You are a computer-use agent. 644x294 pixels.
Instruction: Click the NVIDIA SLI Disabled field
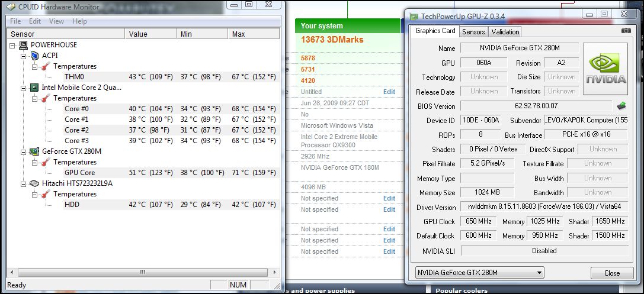(544, 251)
